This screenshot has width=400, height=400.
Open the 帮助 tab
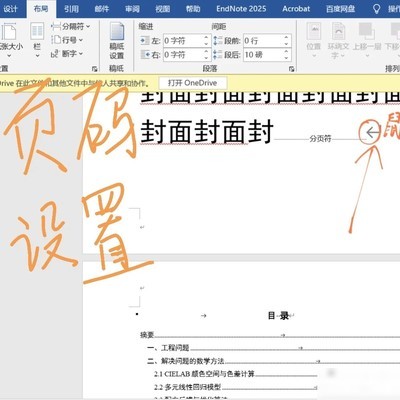[193, 9]
